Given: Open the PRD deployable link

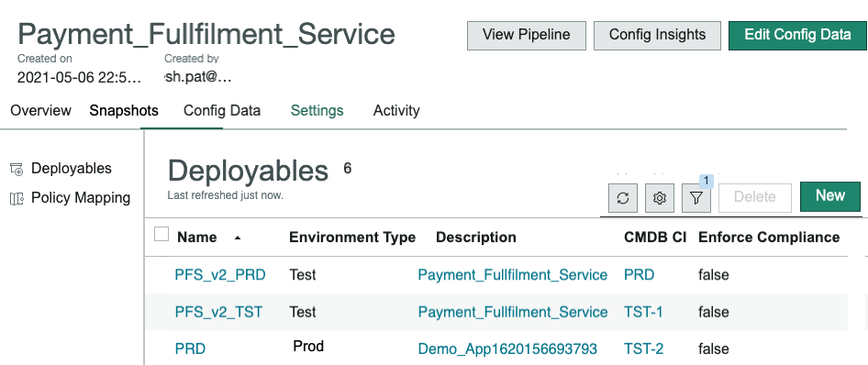Looking at the screenshot, I should 191,349.
